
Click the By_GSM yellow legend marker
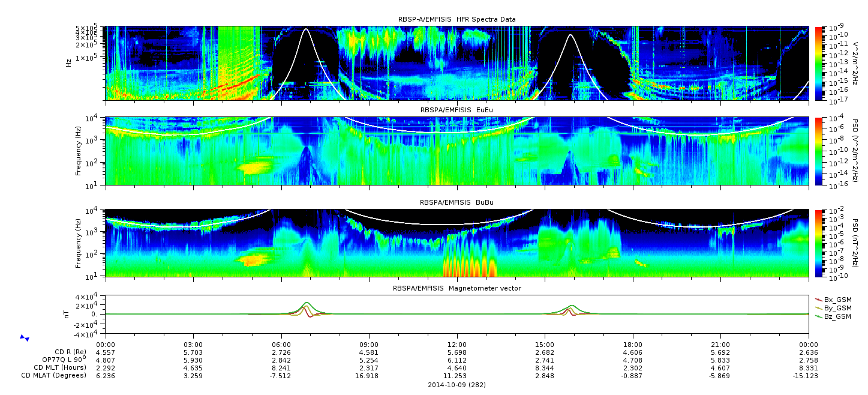(819, 307)
